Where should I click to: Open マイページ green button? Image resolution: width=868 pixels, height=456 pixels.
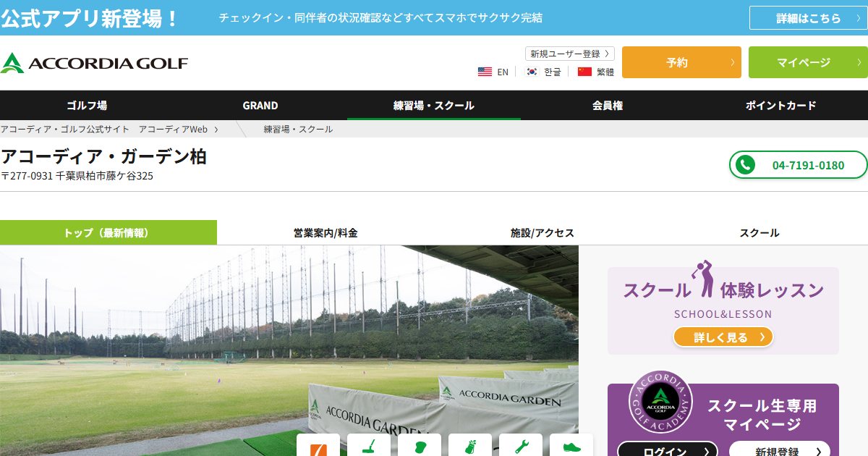pyautogui.click(x=808, y=62)
